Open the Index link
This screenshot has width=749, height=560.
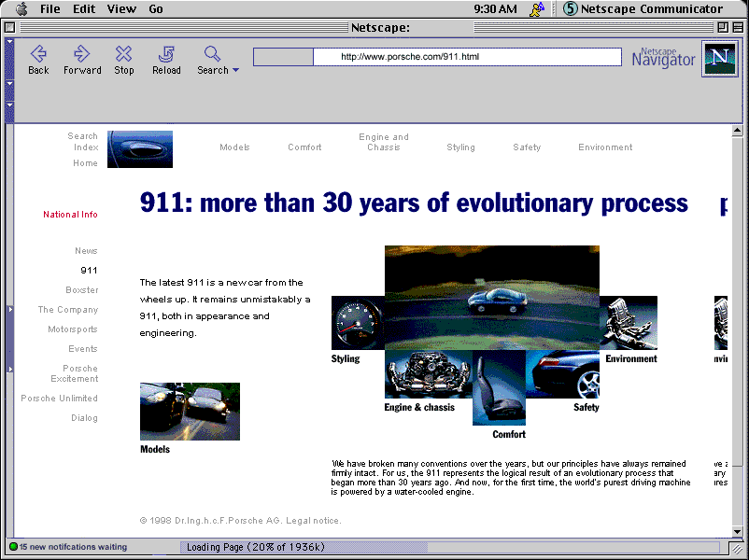(x=86, y=147)
